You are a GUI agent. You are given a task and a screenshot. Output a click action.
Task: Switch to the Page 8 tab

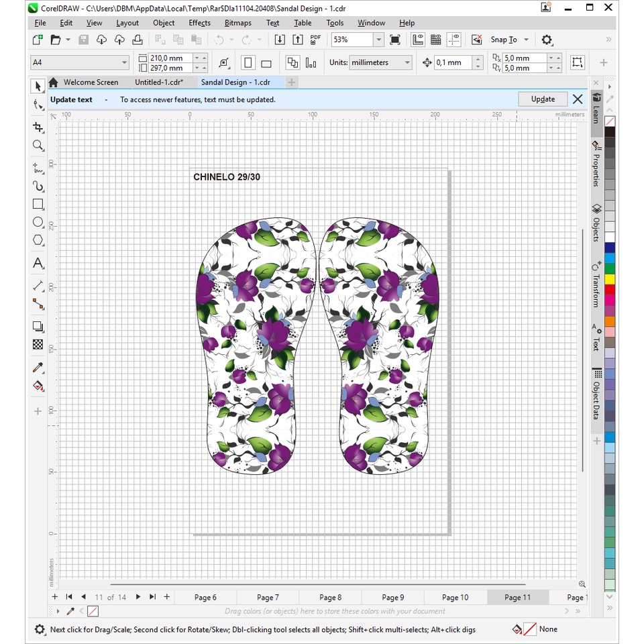[330, 597]
